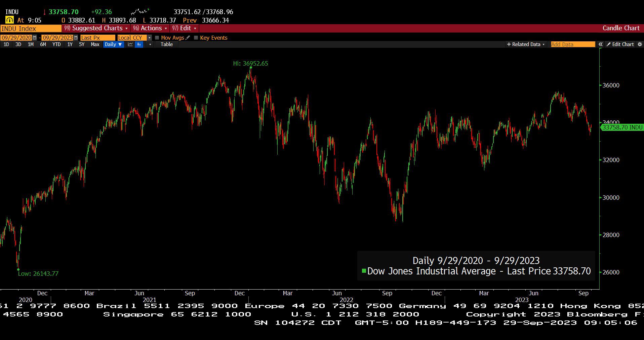
Task: Click the 2022 year label on x-axis
Action: (346, 300)
